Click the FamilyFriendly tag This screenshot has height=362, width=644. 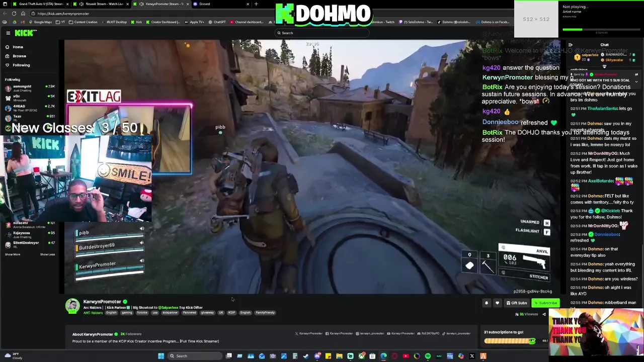pyautogui.click(x=265, y=313)
